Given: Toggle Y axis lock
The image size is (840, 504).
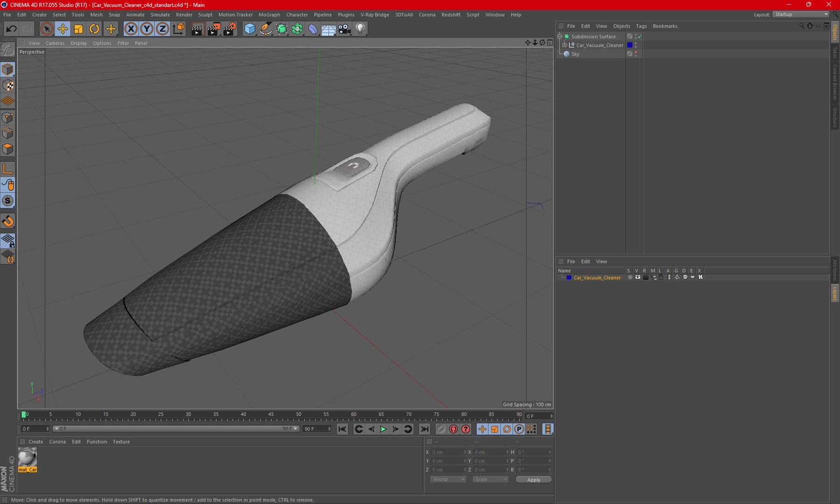Looking at the screenshot, I should click(147, 29).
